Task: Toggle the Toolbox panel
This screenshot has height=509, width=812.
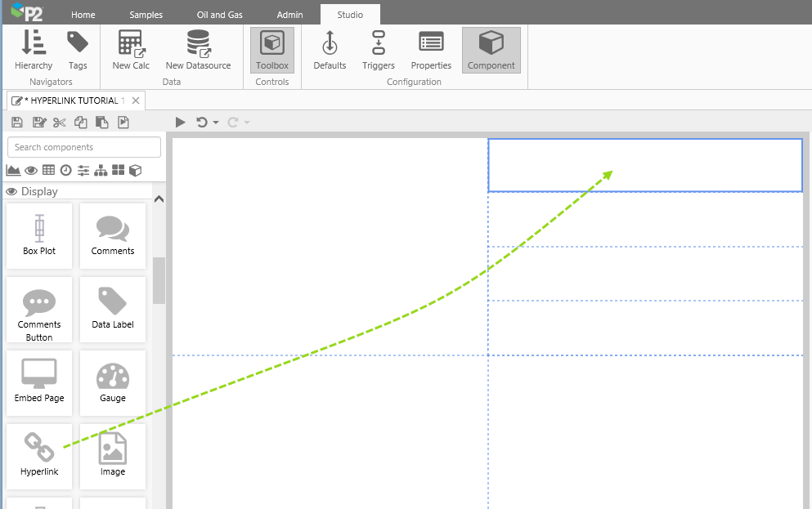Action: 271,50
